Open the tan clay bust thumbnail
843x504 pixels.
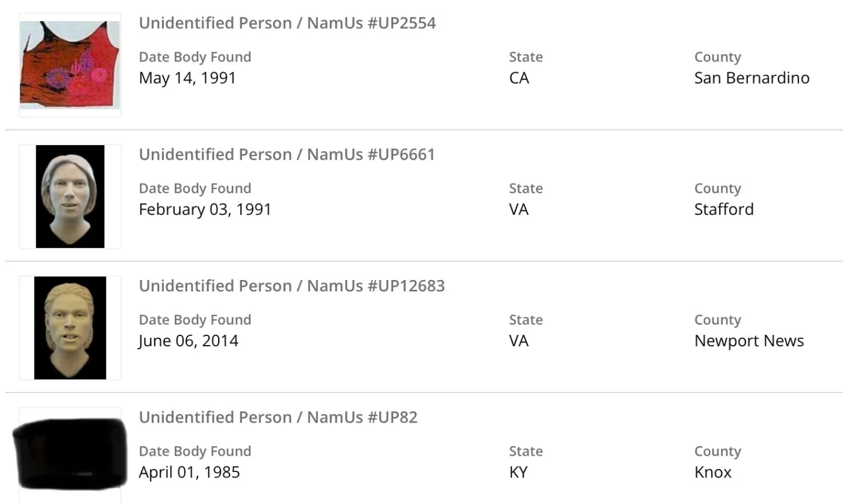[x=70, y=328]
